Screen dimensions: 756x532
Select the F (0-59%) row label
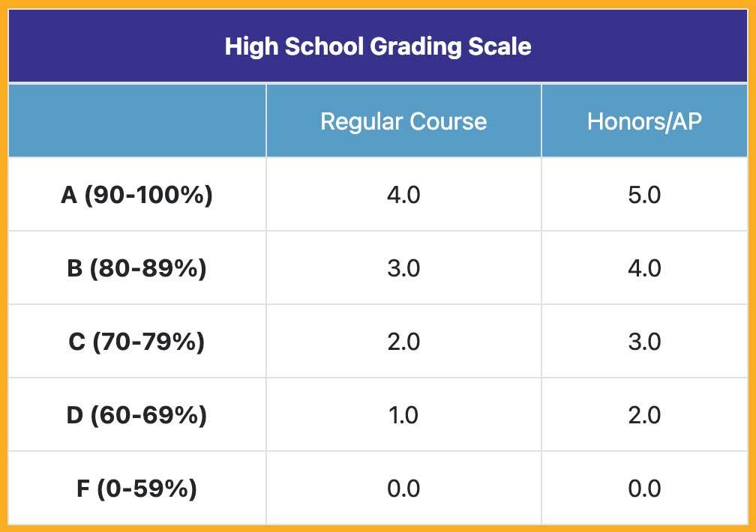136,489
